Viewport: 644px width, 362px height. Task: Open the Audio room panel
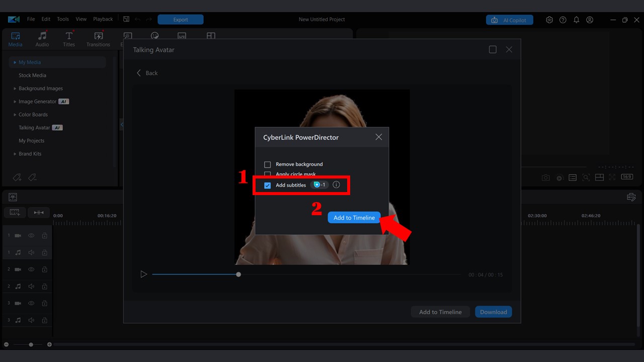(42, 39)
